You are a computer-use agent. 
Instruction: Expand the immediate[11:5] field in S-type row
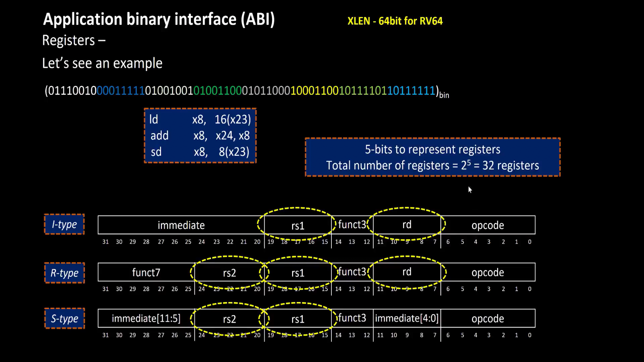point(146,318)
